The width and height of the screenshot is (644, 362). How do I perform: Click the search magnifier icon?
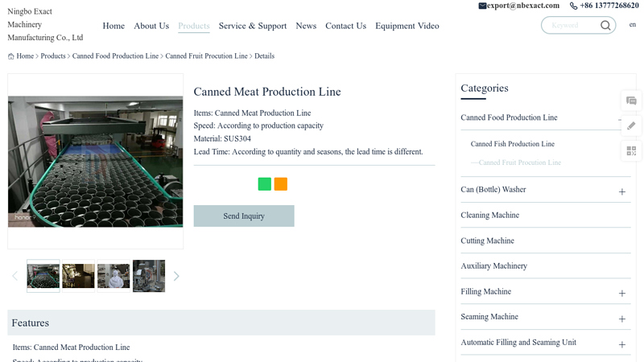605,26
